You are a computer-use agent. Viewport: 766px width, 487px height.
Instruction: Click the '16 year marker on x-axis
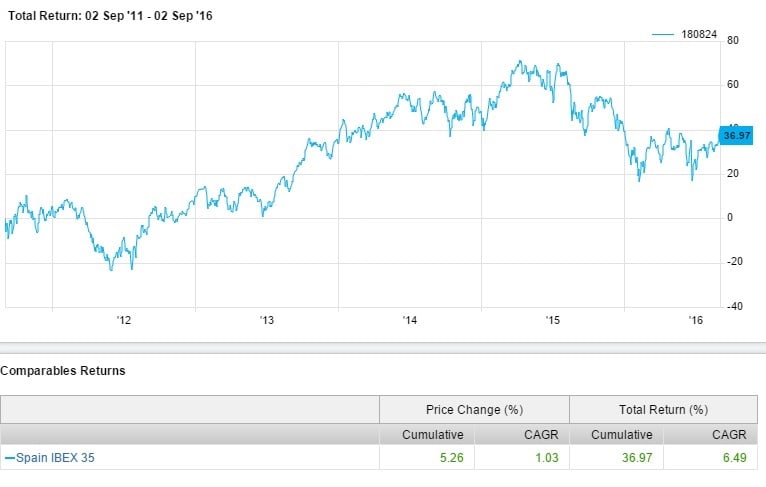pos(696,321)
